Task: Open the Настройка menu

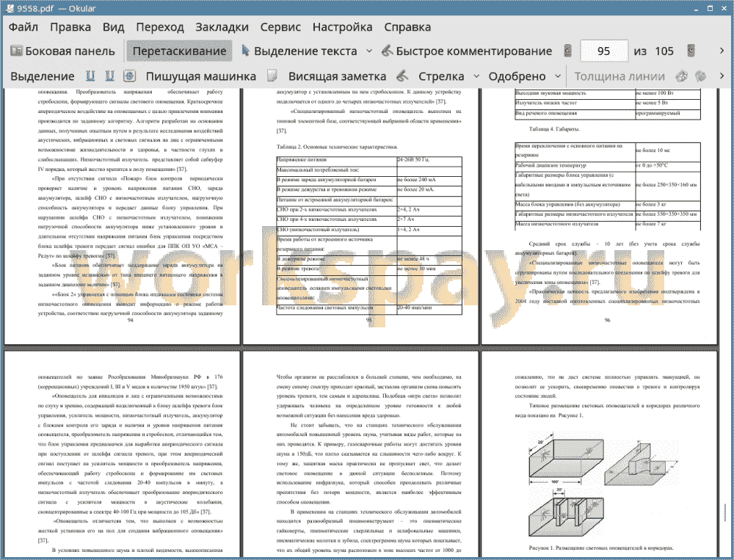Action: point(342,27)
